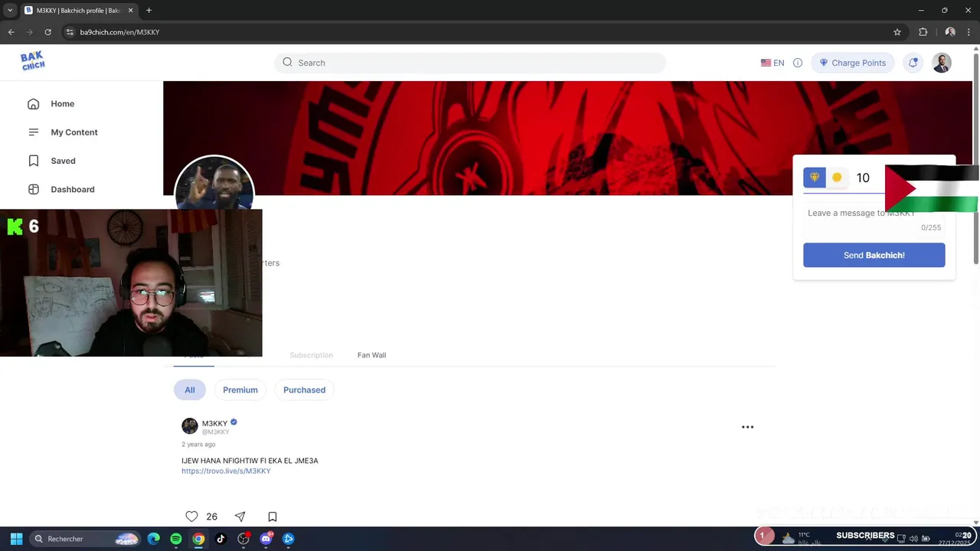Click the Home house icon
This screenshot has height=551, width=980.
pyautogui.click(x=33, y=104)
